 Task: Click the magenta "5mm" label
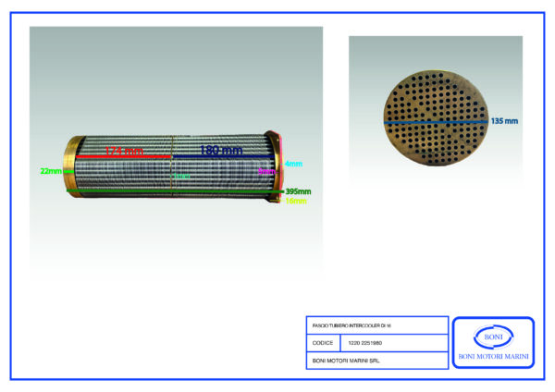pyautogui.click(x=266, y=172)
